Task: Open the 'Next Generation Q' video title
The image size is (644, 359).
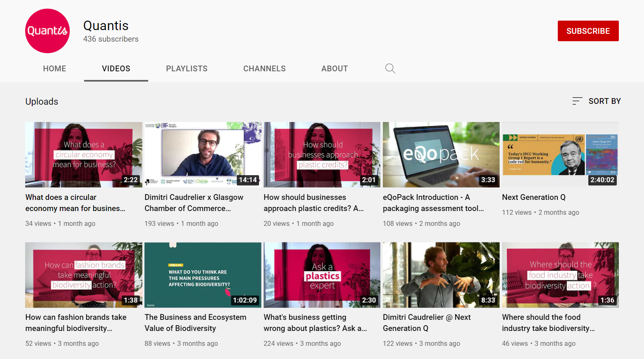Action: (533, 197)
